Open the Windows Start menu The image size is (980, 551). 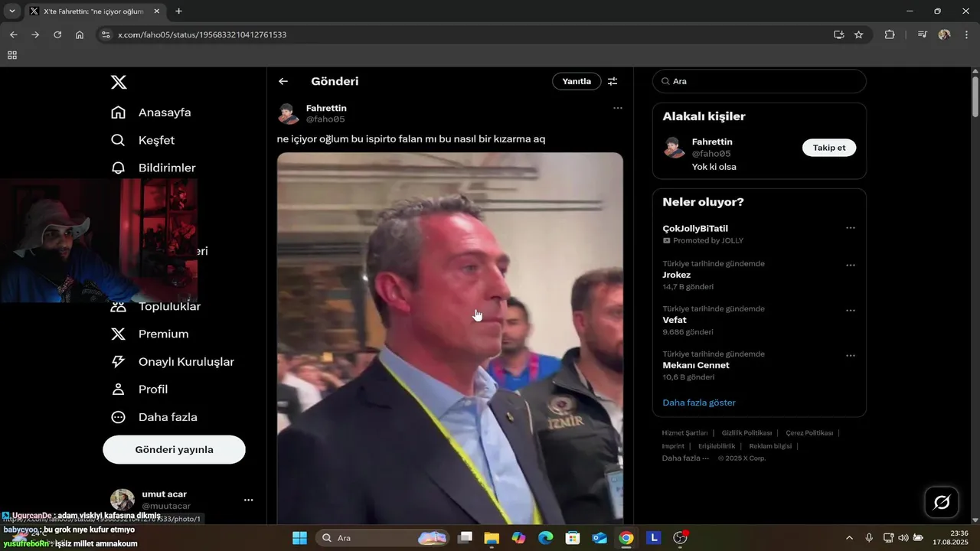(299, 538)
